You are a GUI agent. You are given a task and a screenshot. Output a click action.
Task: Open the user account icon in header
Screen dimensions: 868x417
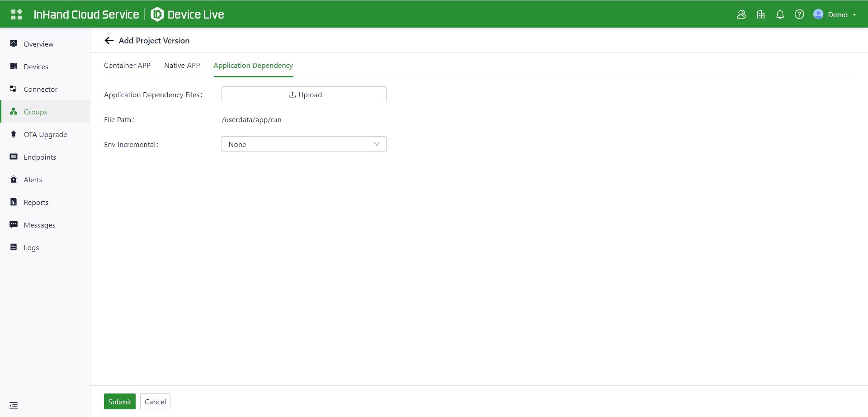pyautogui.click(x=741, y=14)
